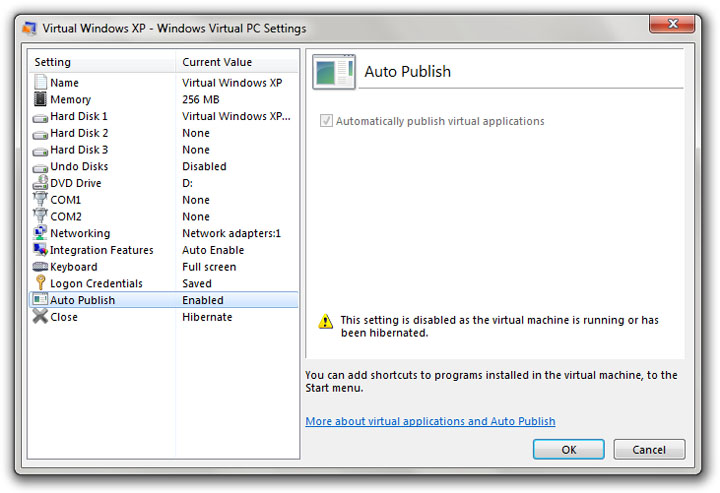
Task: Click the Keyboard setting icon
Action: coord(40,267)
